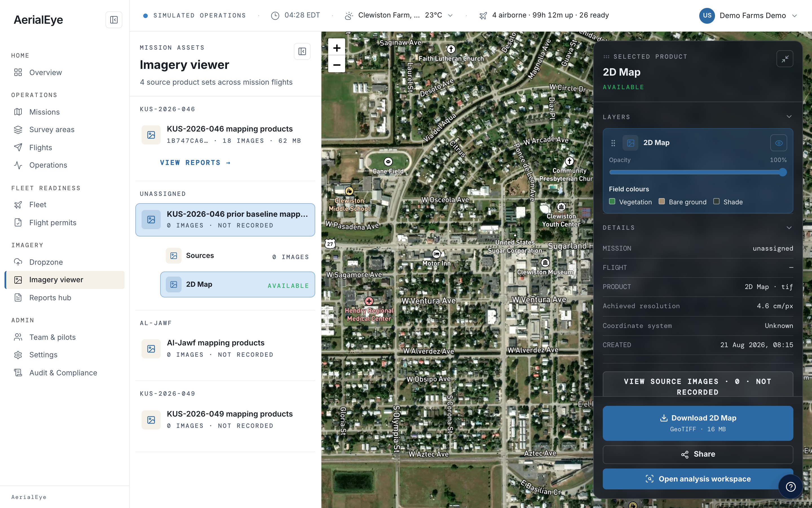
Task: Click the opacity slider handle
Action: [x=783, y=172]
